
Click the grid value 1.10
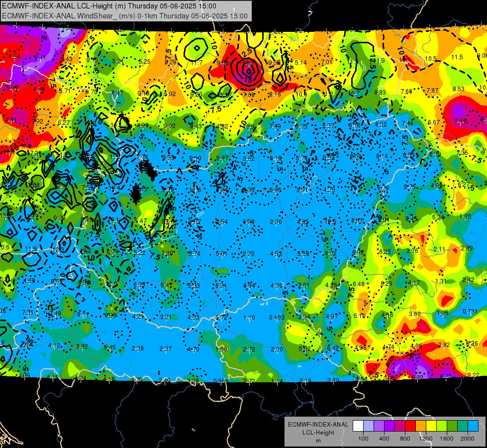249,318
